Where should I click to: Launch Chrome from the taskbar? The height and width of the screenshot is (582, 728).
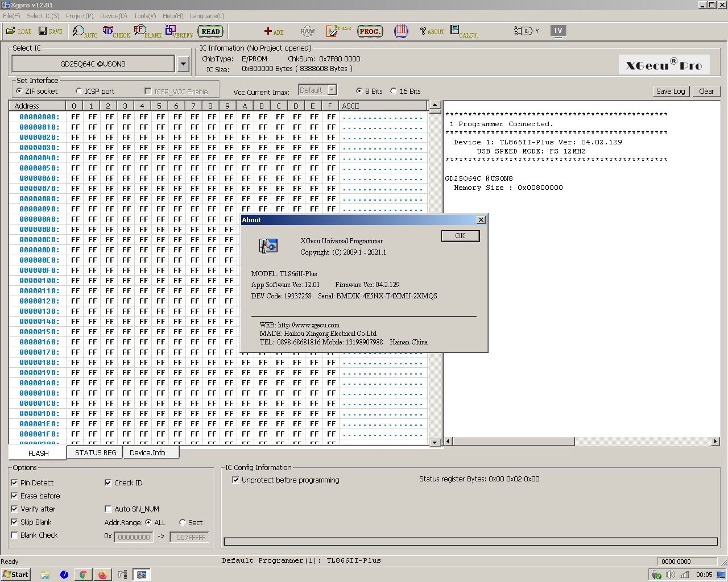point(83,575)
